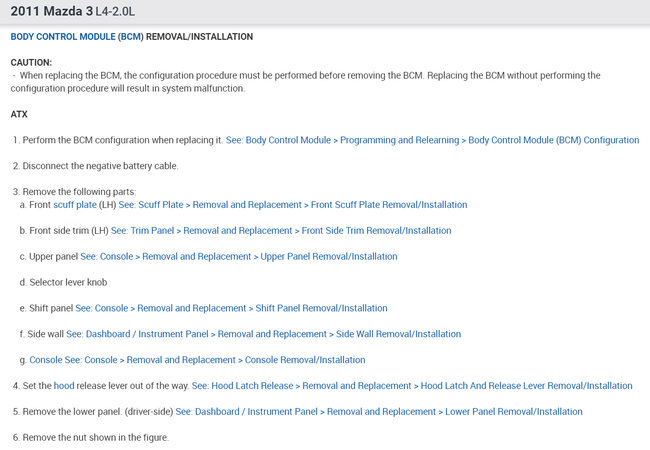Open Hood Latch And Release Lever link
Screen dimensions: 650x450
[411, 385]
